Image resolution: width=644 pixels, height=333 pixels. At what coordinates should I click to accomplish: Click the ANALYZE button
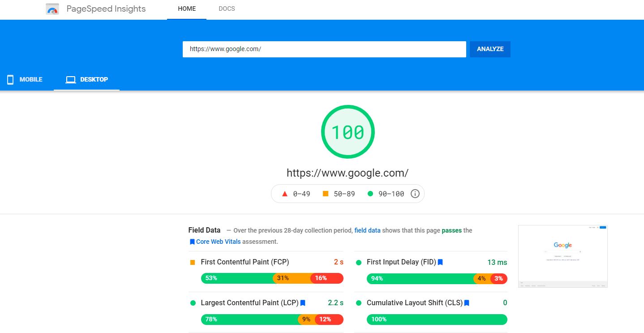pos(490,49)
